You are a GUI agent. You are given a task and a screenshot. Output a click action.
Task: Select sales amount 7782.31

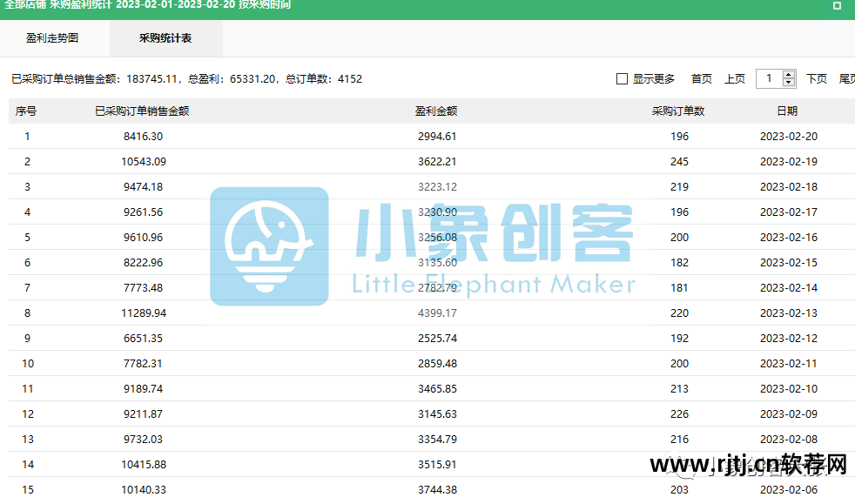[x=143, y=364]
